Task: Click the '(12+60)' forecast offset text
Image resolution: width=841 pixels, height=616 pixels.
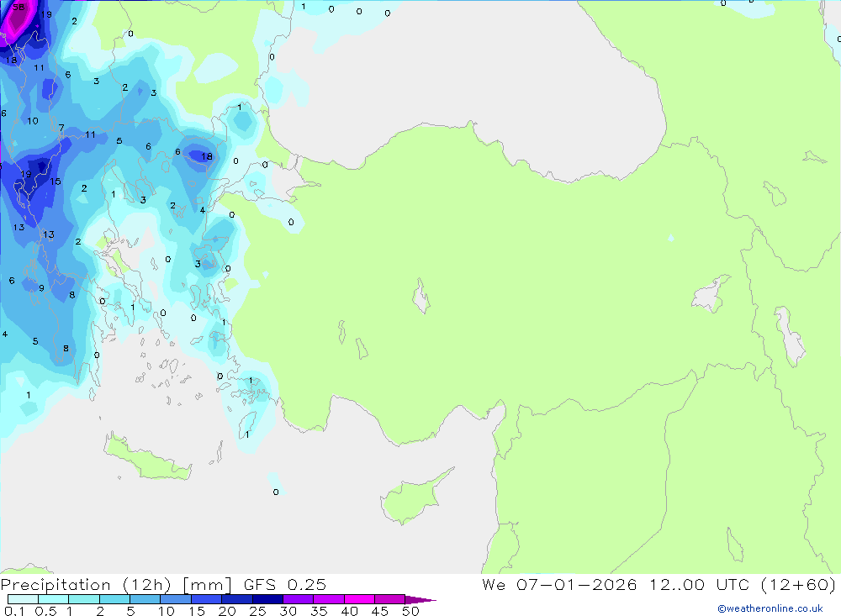Action: 798,585
